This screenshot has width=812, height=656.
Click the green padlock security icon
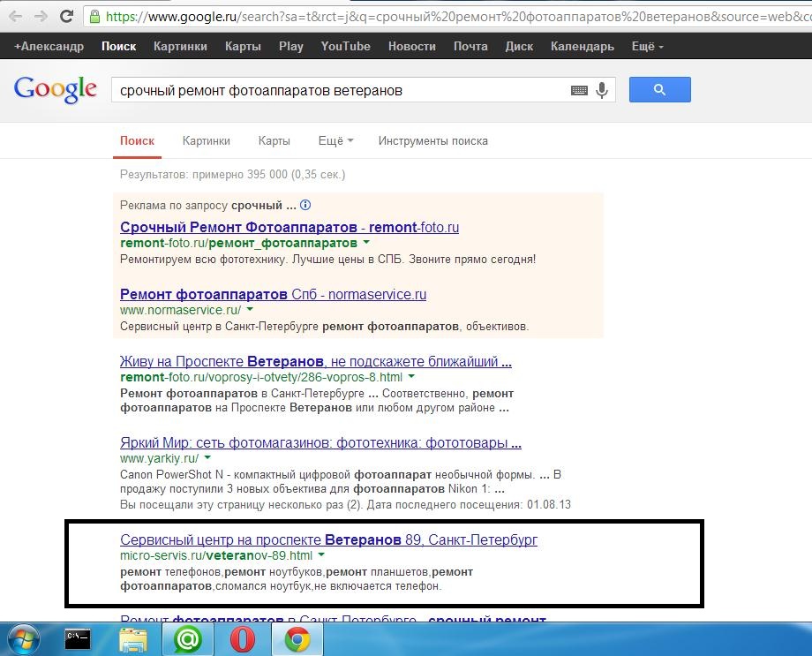(94, 17)
